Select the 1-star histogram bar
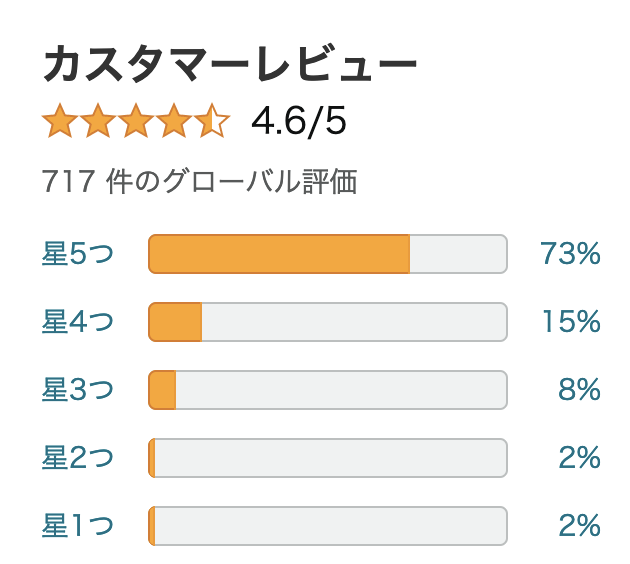The height and width of the screenshot is (564, 630). 328,526
